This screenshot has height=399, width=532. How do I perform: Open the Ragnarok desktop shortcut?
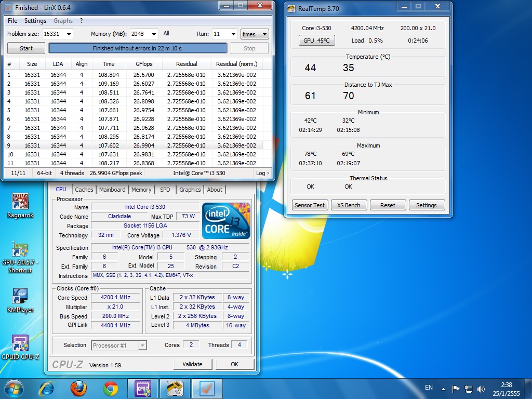tap(20, 202)
